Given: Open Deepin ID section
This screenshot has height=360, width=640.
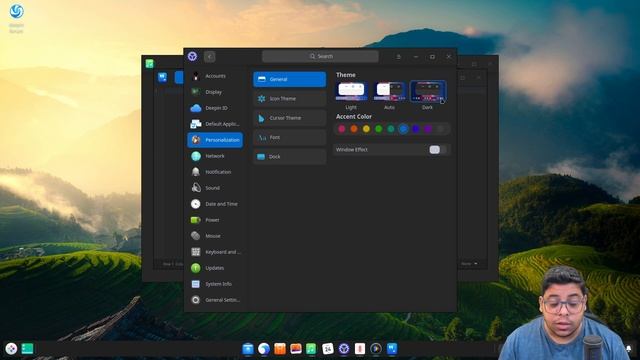Looking at the screenshot, I should pyautogui.click(x=215, y=108).
